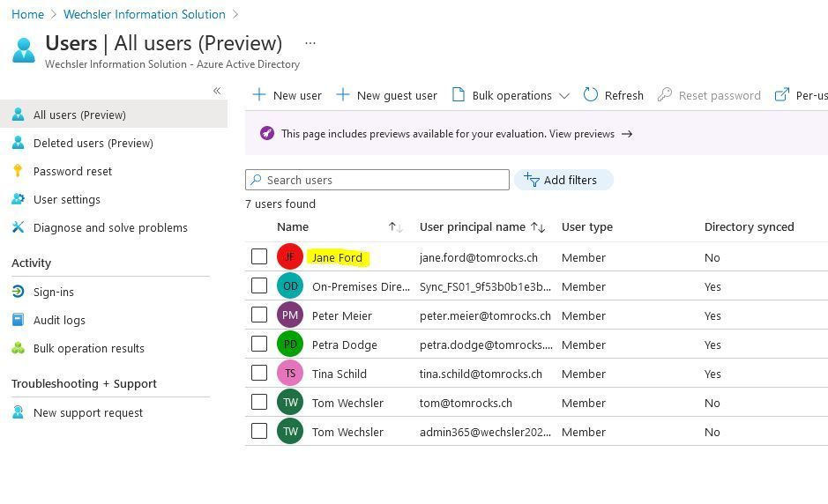Image resolution: width=828 pixels, height=504 pixels.
Task: Open New support request menu item
Action: coord(114,412)
